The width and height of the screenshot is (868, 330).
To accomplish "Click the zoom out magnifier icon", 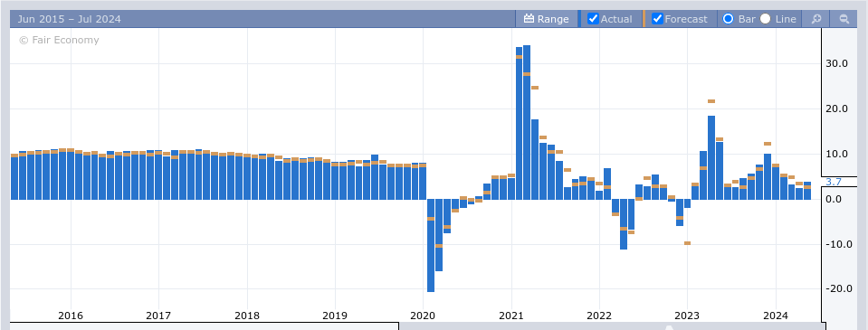I will tap(844, 19).
